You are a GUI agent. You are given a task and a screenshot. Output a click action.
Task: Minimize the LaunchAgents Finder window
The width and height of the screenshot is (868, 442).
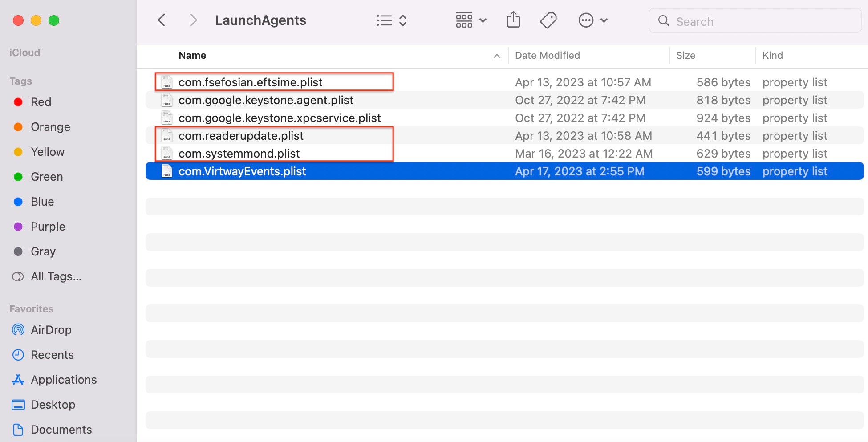[36, 20]
